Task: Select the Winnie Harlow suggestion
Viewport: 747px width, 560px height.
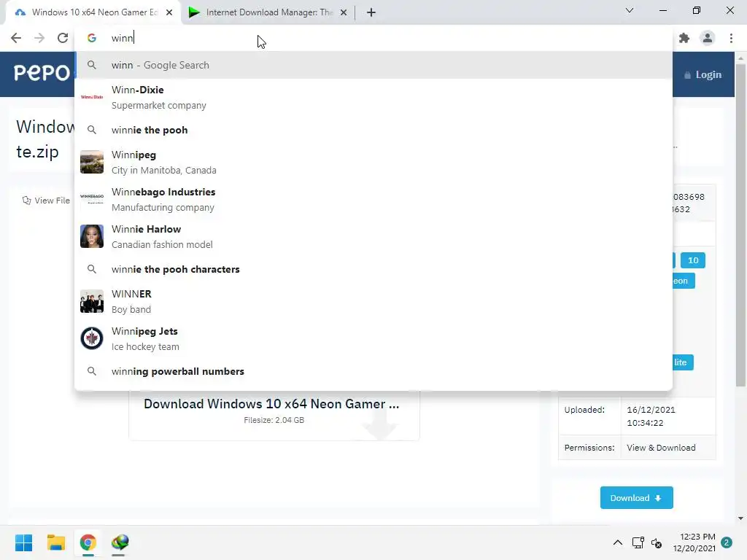Action: point(373,237)
